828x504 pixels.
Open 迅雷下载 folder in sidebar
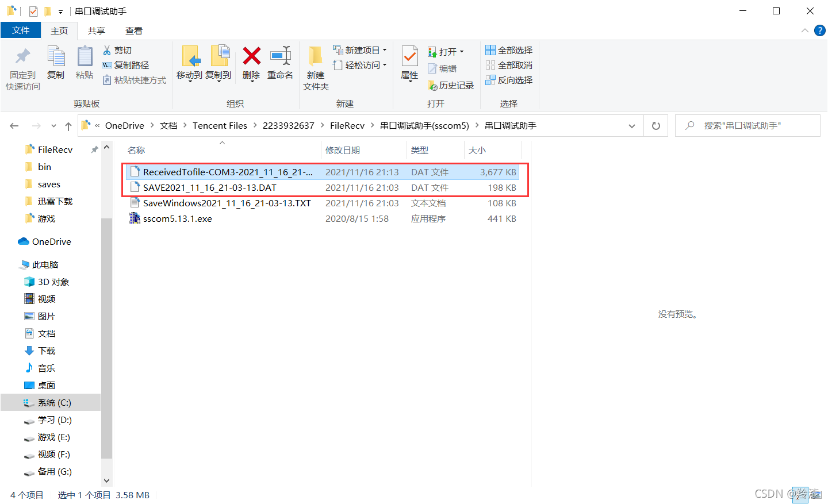click(49, 201)
